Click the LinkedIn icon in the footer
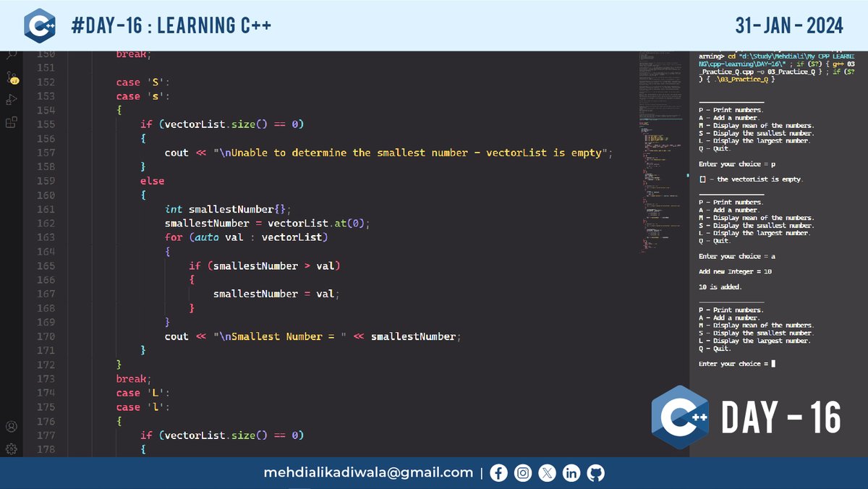 click(571, 472)
